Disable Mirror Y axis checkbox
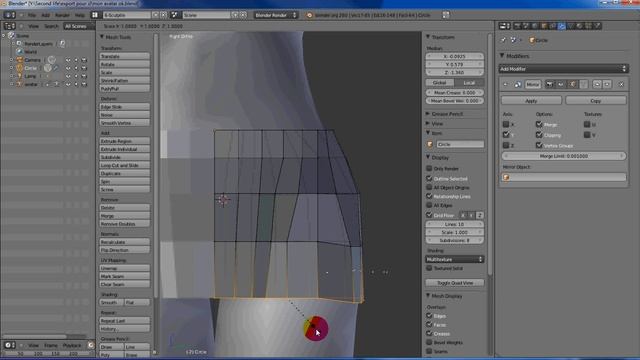The height and width of the screenshot is (360, 640). [x=506, y=134]
